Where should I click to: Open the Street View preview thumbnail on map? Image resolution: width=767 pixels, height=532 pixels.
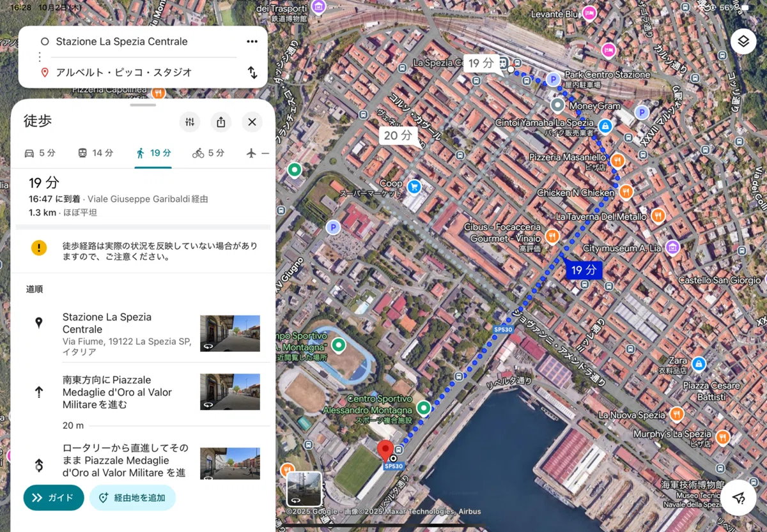[x=304, y=489]
